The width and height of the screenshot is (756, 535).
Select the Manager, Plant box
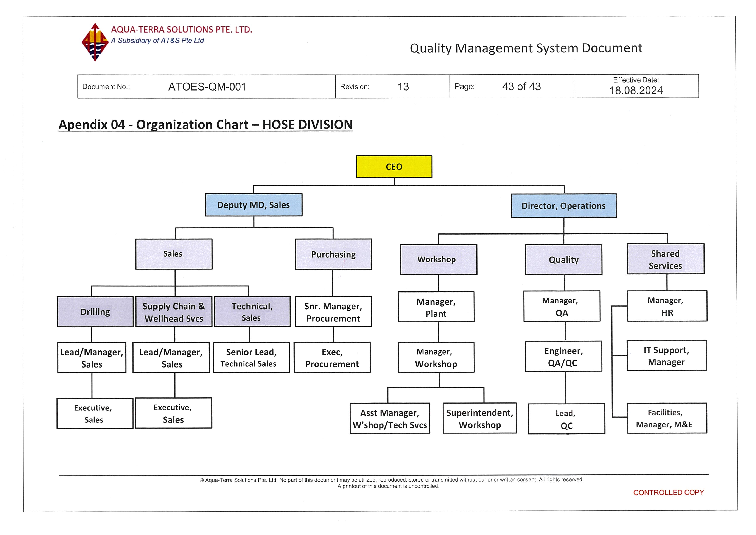tap(436, 307)
